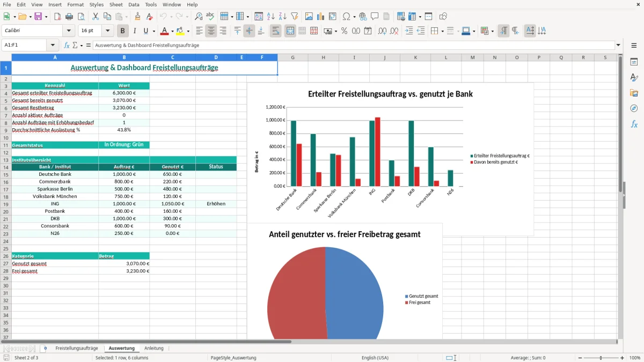Open the Function Wizard fx icon

point(67,46)
